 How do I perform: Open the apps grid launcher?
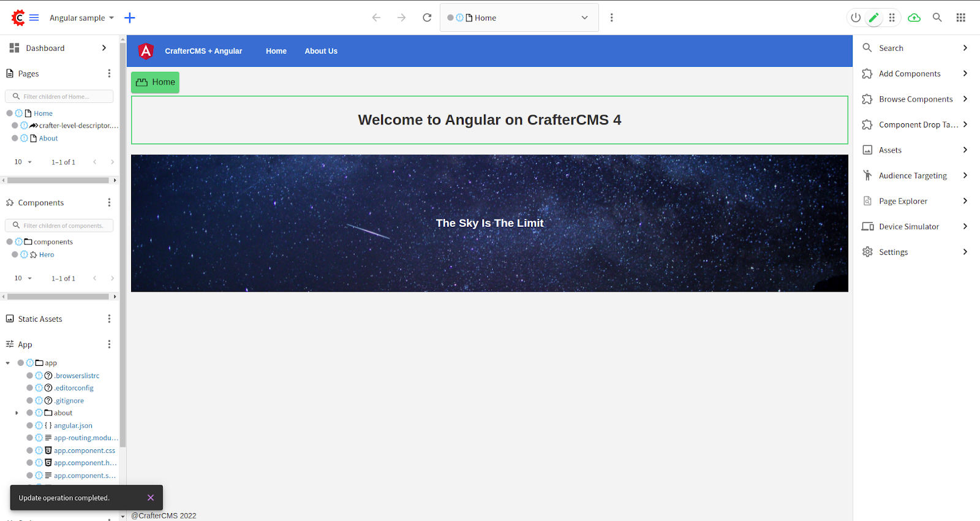point(960,18)
